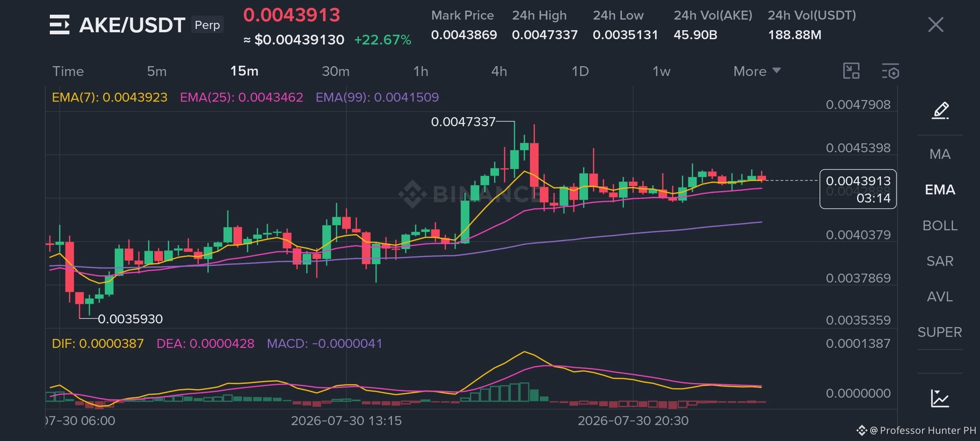The height and width of the screenshot is (441, 980).
Task: Expand the More intervals dropdown
Action: tap(757, 71)
